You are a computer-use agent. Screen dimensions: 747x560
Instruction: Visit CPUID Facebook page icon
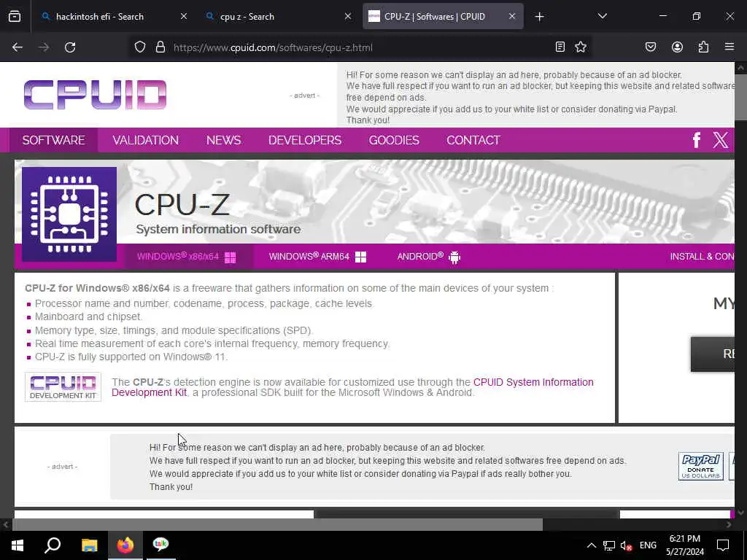tap(697, 140)
